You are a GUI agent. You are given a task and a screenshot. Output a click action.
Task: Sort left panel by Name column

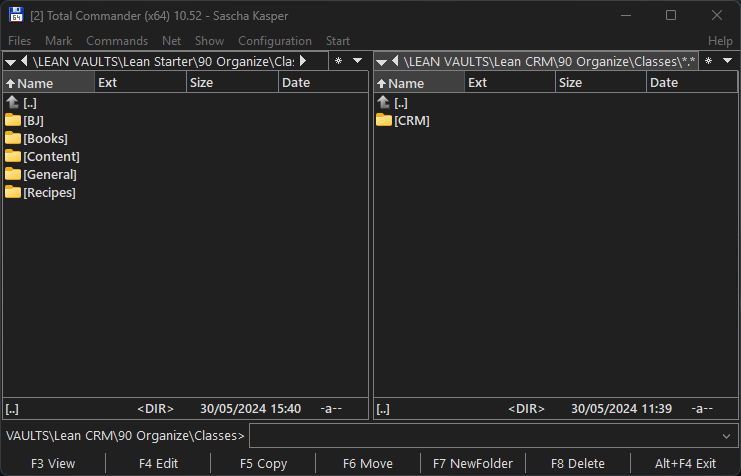(49, 83)
